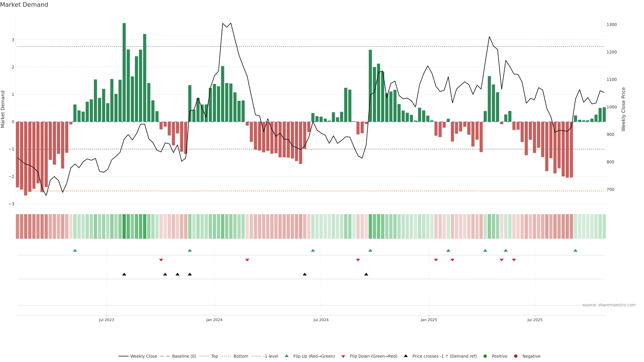Viewport: 644px width, 362px height.
Task: Toggle the -1 level legend entry
Action: click(271, 356)
